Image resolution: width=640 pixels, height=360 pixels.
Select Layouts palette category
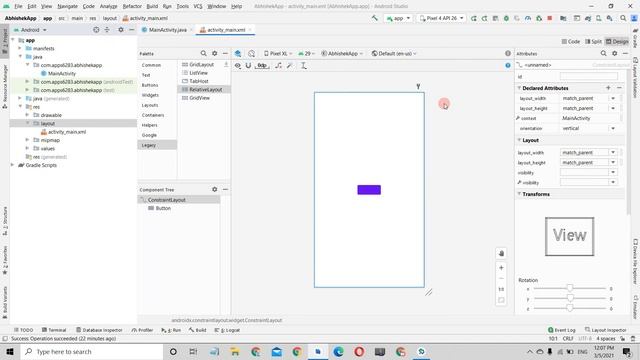click(x=150, y=105)
